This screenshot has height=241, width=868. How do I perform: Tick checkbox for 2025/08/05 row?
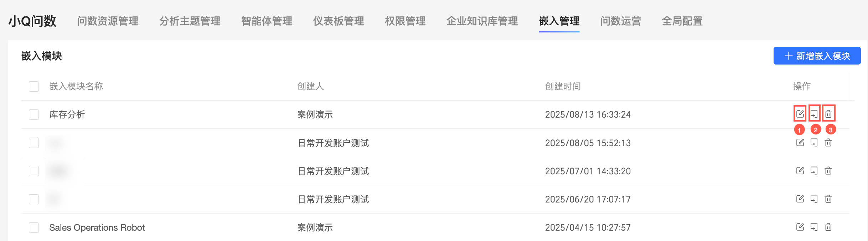point(34,143)
